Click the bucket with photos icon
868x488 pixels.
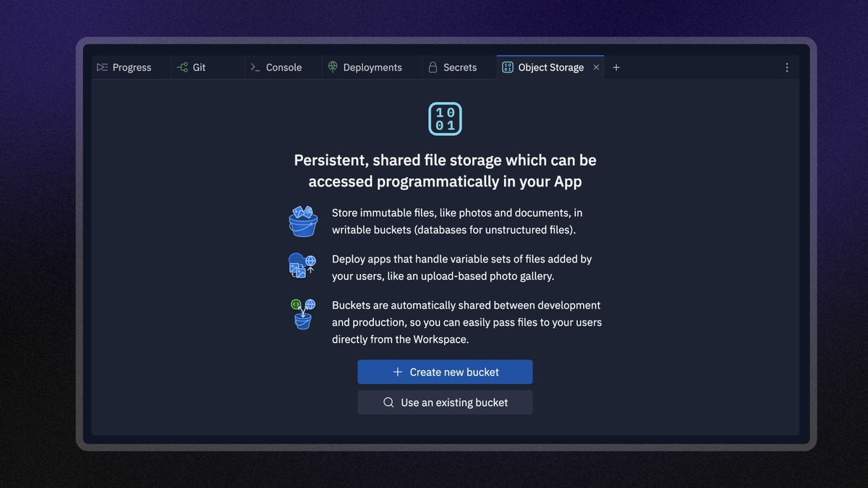pos(302,221)
